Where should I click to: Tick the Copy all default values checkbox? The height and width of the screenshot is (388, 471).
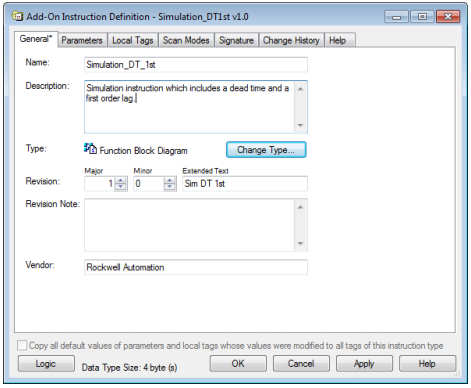click(x=22, y=345)
